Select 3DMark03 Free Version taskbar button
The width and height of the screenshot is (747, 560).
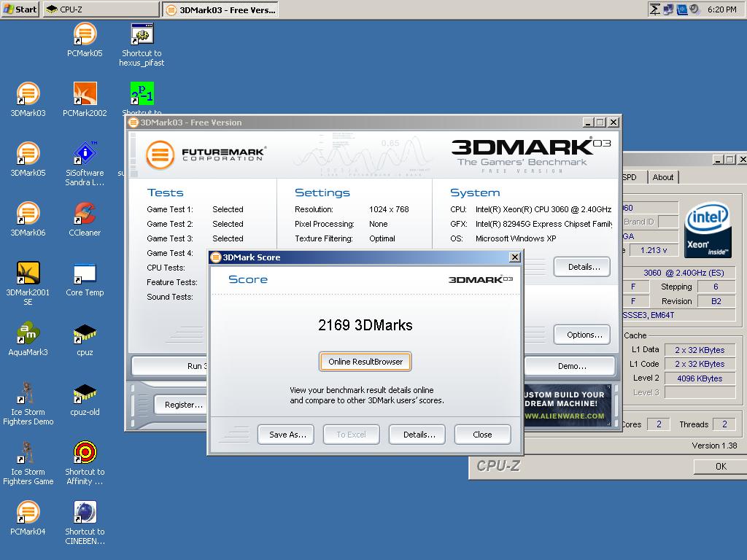[220, 9]
